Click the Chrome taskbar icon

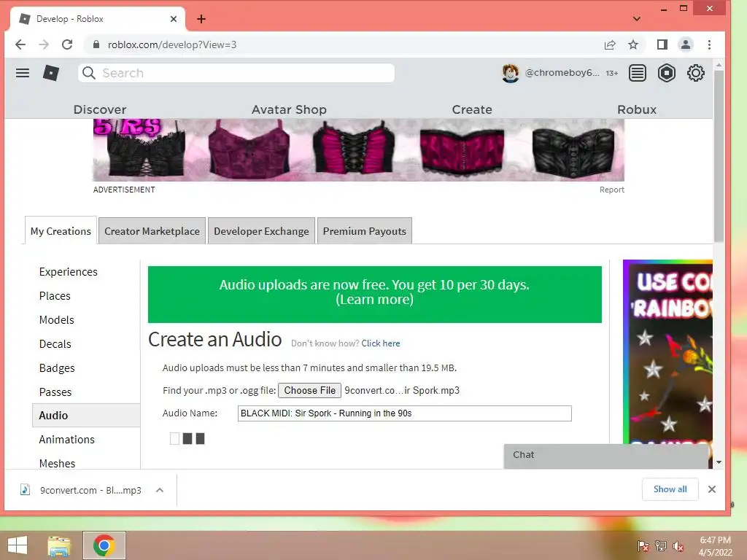[x=104, y=545]
